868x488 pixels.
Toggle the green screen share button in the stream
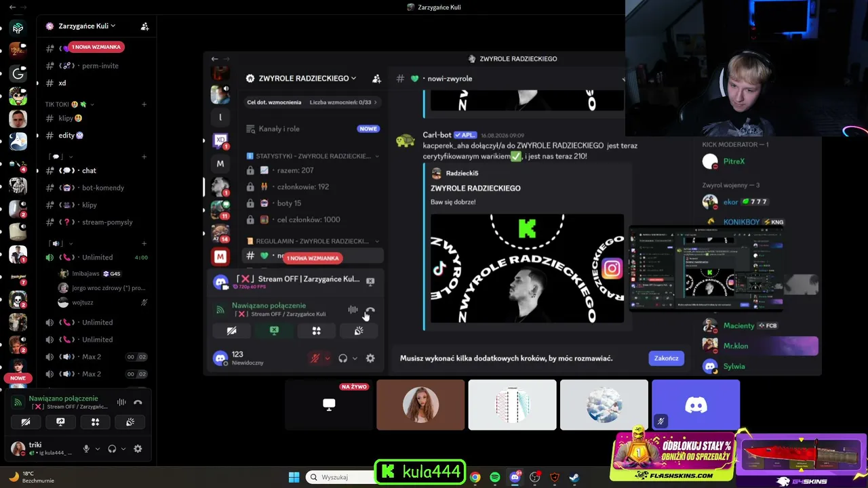[274, 331]
